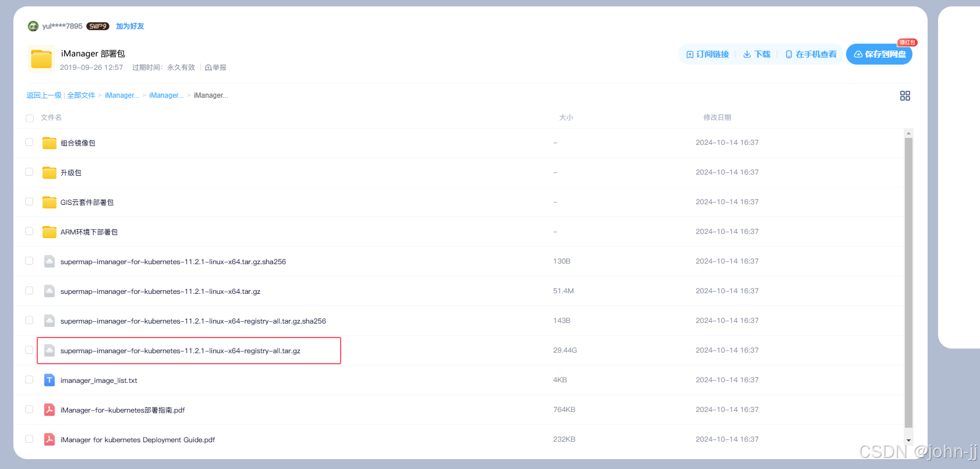Click file name iManager-for-kubernetes部署指南.pdf

point(123,410)
